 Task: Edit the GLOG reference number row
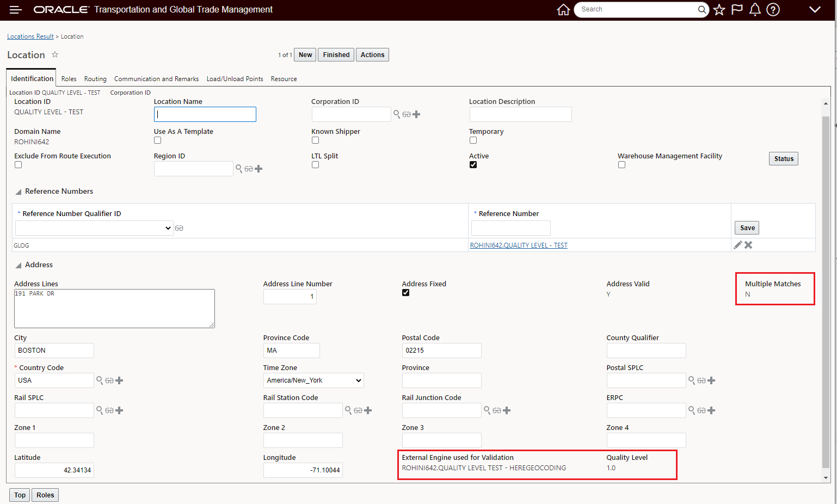click(737, 245)
